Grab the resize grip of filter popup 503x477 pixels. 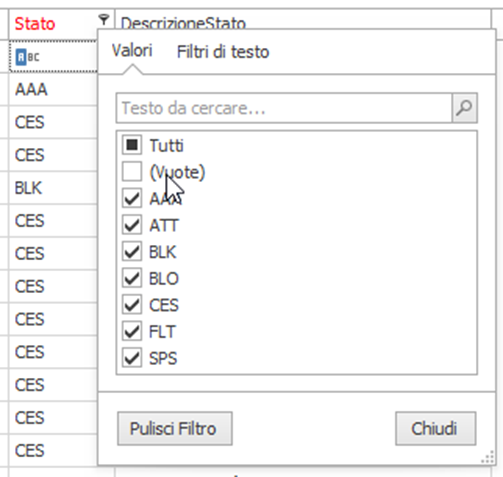pos(488,456)
